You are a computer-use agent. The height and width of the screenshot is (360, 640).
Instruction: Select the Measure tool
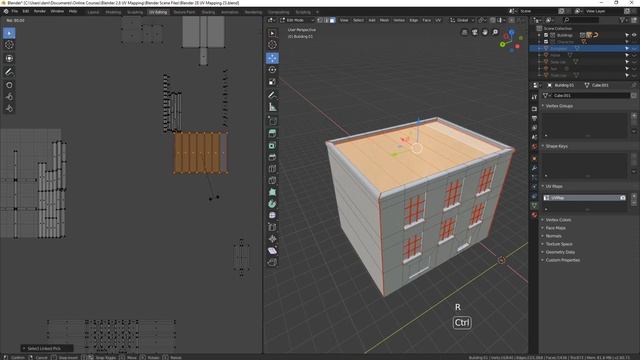pyautogui.click(x=272, y=107)
